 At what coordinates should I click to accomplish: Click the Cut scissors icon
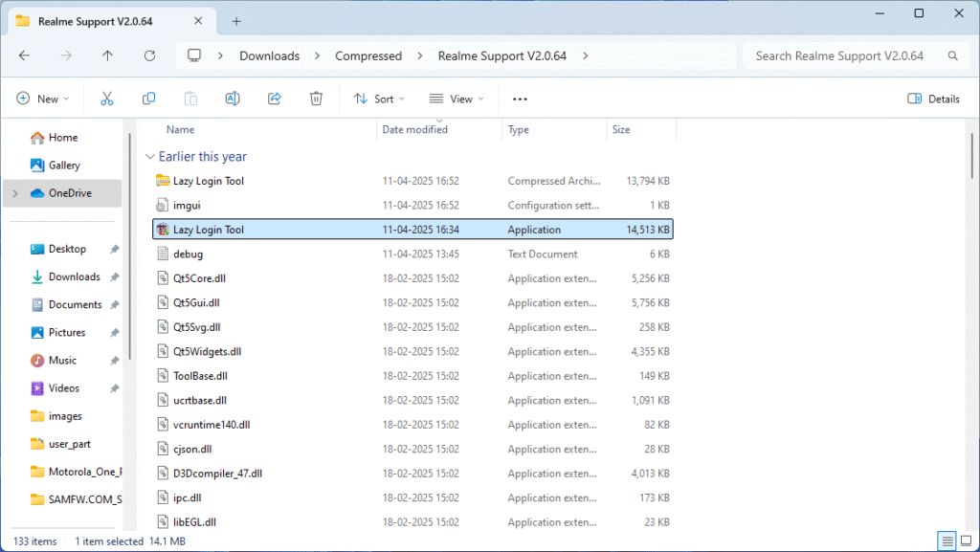tap(107, 99)
